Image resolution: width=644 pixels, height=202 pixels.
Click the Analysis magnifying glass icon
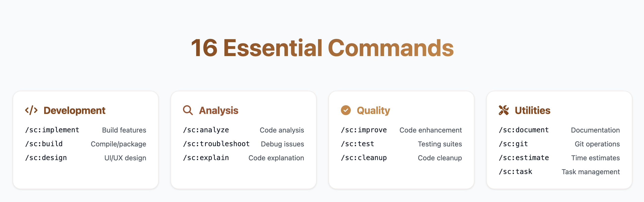click(188, 110)
